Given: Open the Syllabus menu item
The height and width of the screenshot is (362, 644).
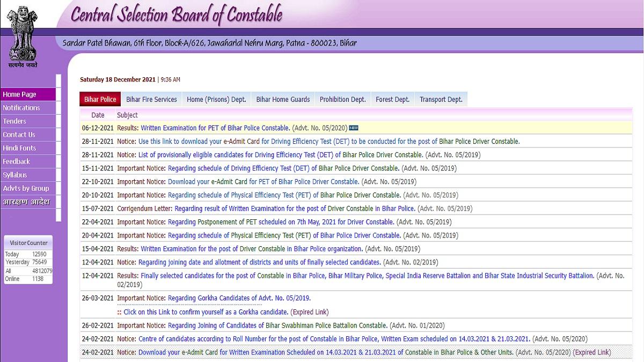Looking at the screenshot, I should point(27,175).
